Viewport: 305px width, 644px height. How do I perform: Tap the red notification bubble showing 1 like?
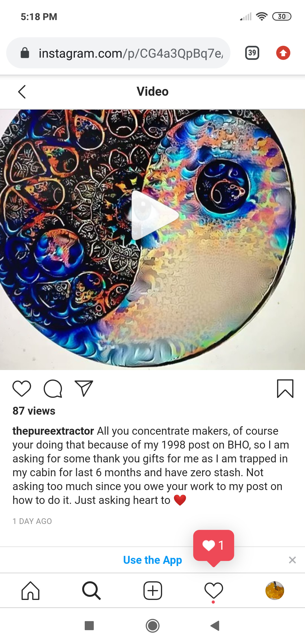point(213,546)
